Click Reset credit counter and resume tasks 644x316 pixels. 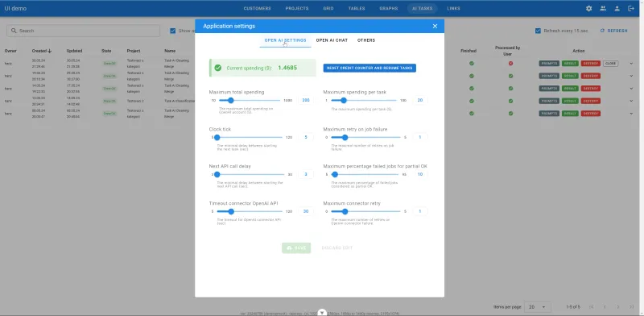[x=369, y=68]
